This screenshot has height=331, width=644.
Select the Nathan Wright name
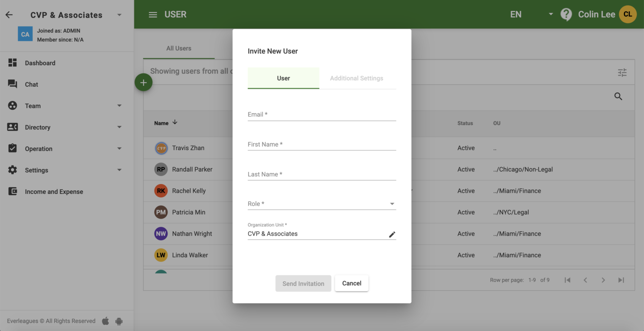[192, 233]
